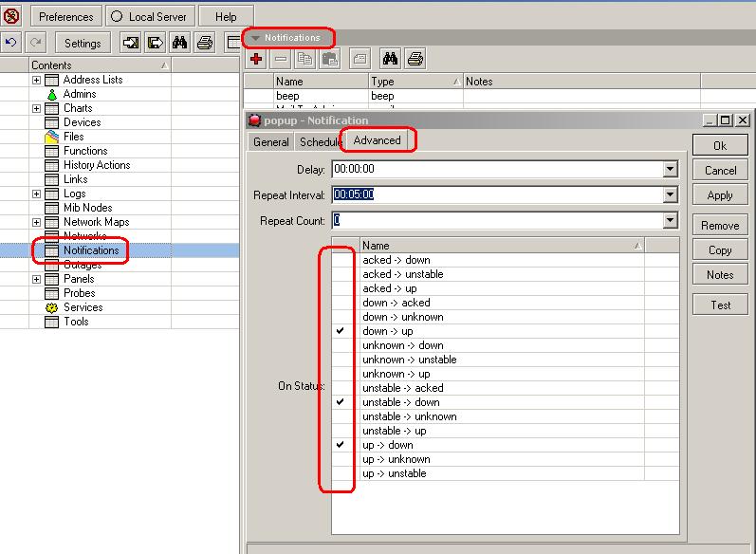Open the Preferences menu button

66,16
